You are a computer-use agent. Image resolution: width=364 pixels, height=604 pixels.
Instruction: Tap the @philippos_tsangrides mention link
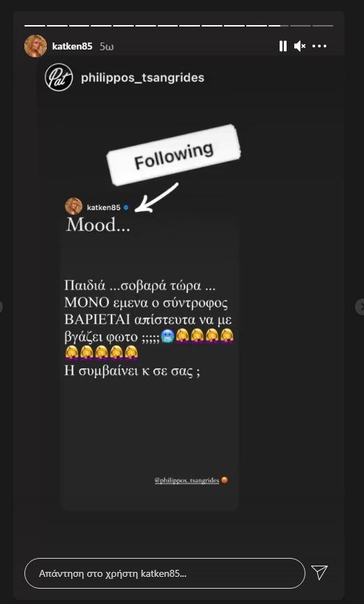pos(187,481)
